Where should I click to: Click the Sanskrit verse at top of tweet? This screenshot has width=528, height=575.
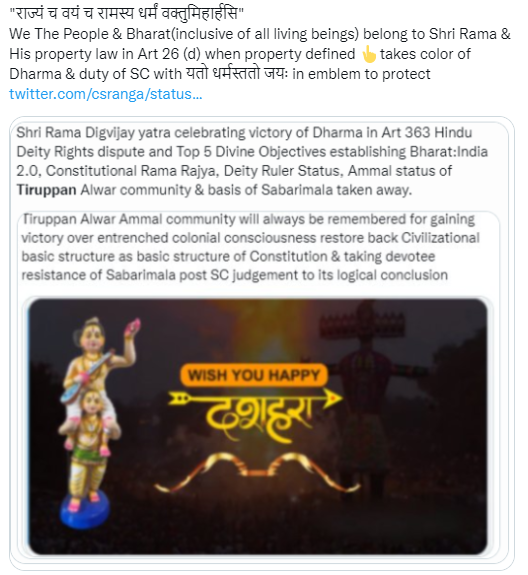click(126, 14)
